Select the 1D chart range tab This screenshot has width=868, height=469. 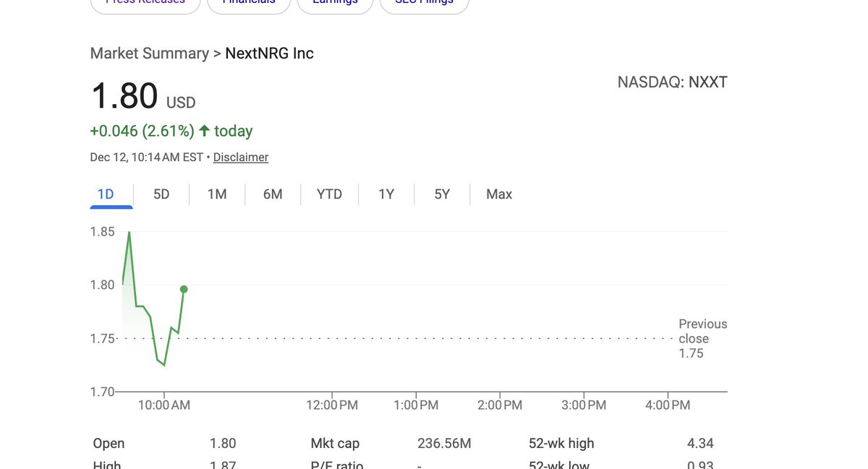106,194
